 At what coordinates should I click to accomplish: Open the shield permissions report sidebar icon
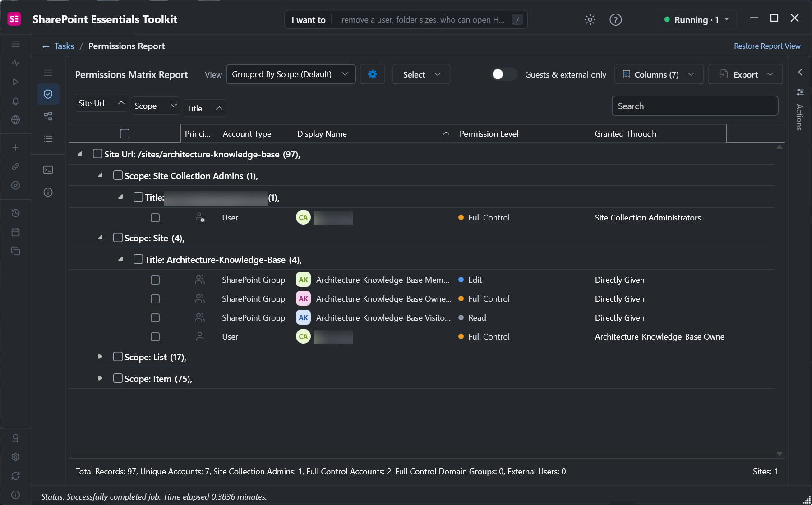click(x=48, y=94)
